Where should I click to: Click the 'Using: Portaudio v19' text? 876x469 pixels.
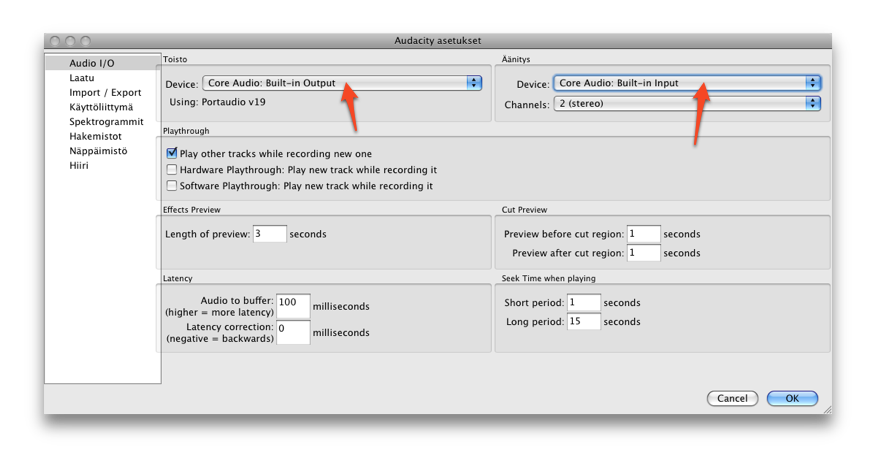click(x=217, y=102)
